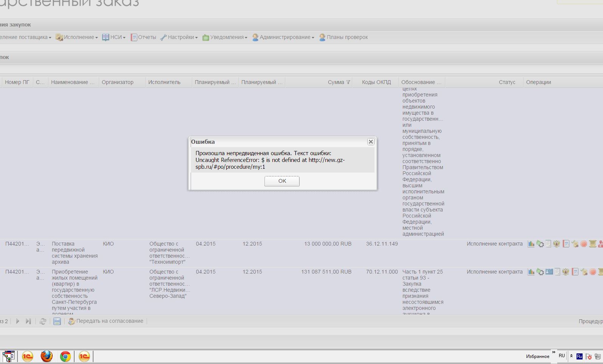Viewport: 603px width, 364px height.
Task: Click coat of arms icon in second row
Action: pyautogui.click(x=566, y=272)
